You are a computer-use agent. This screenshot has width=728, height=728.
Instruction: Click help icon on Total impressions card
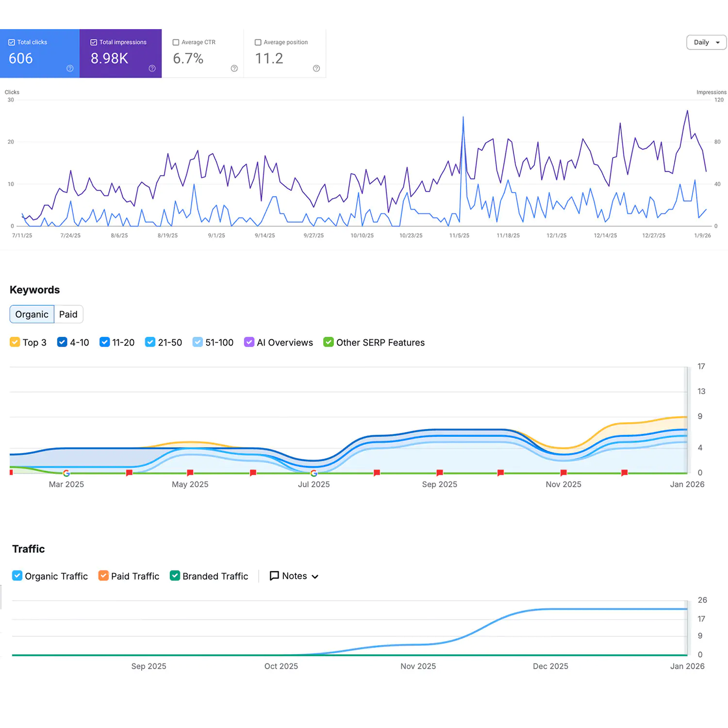[x=152, y=68]
